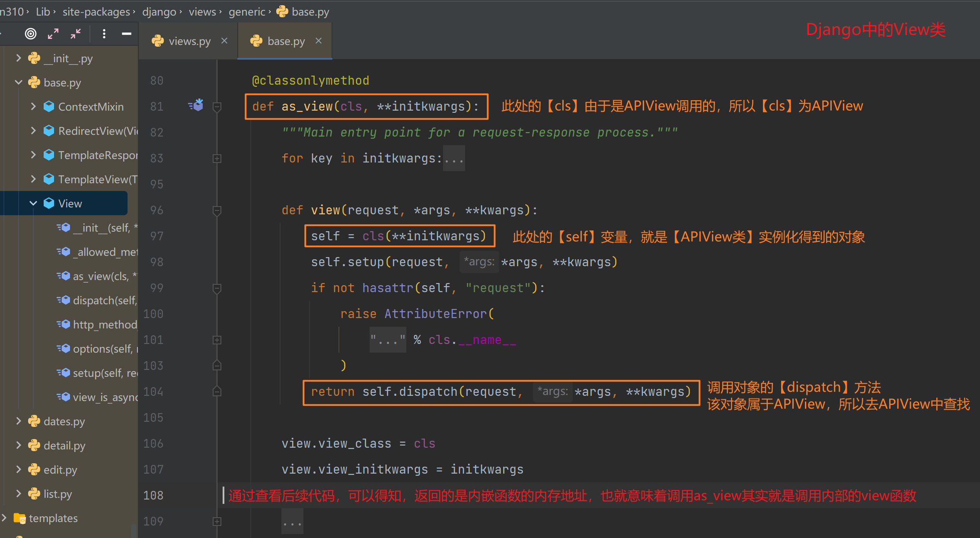Click the folded ellipsis after initkwargs:
980x538 pixels.
tap(454, 159)
